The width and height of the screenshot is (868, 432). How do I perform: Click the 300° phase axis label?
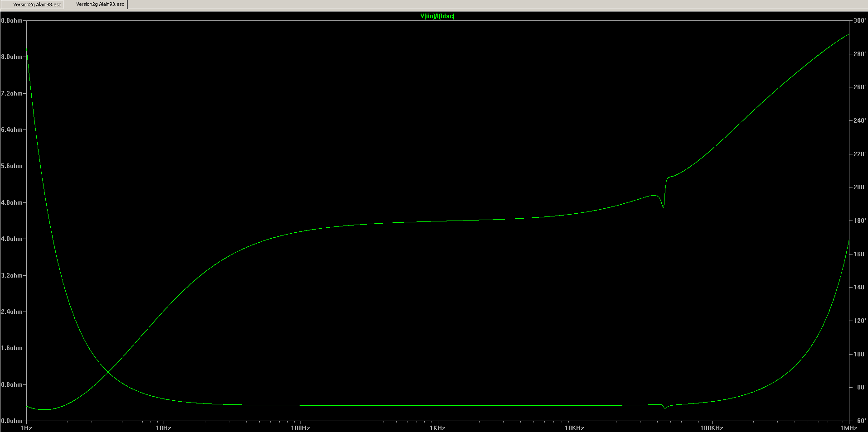point(860,21)
